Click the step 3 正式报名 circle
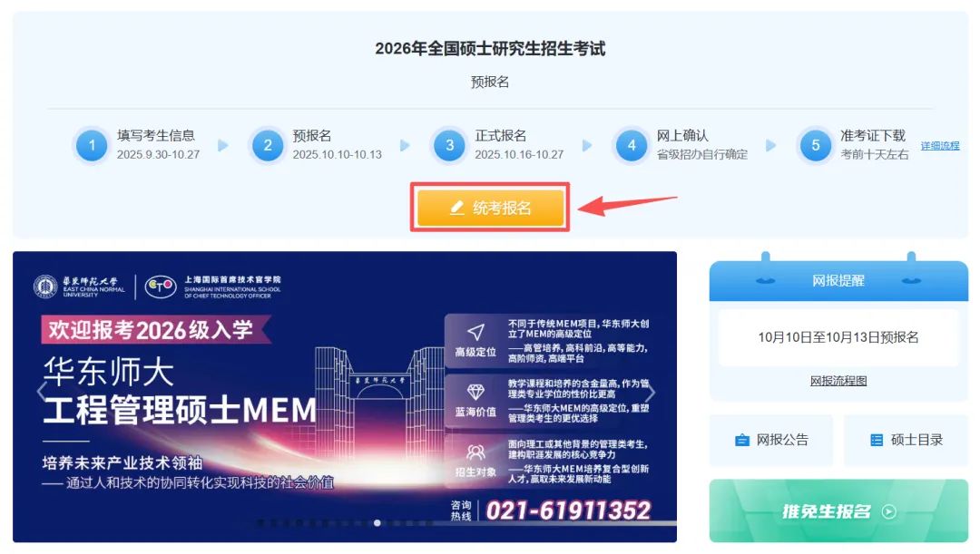This screenshot has height=554, width=980. (x=449, y=145)
